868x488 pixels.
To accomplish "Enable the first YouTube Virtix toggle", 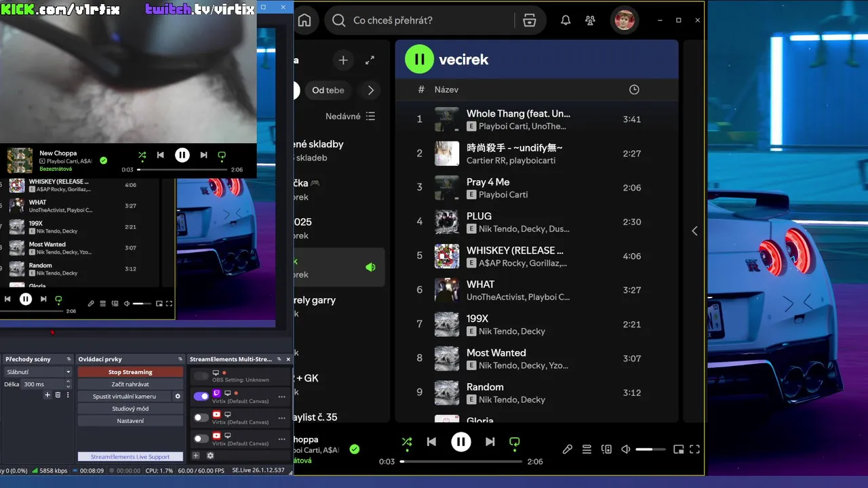I will click(x=201, y=418).
